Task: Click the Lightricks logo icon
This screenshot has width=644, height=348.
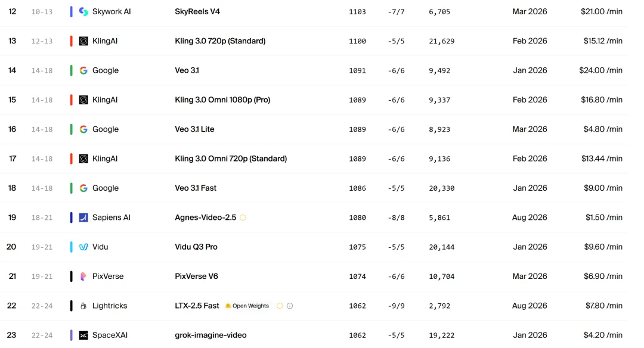Action: point(83,306)
